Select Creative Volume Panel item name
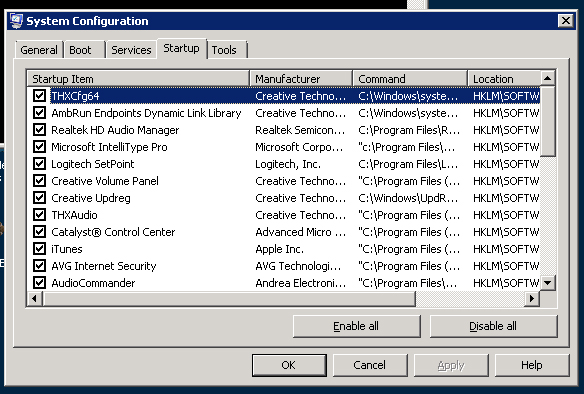 105,181
